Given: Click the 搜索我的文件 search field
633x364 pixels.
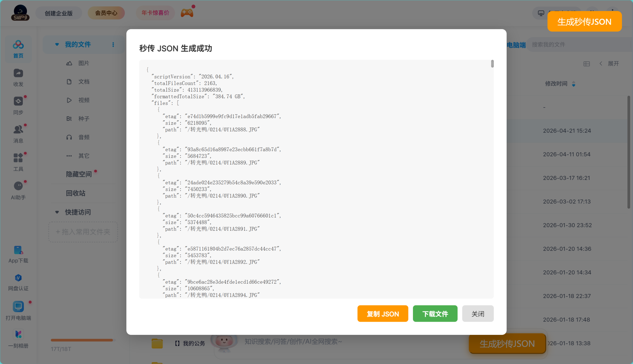Looking at the screenshot, I should tap(575, 45).
